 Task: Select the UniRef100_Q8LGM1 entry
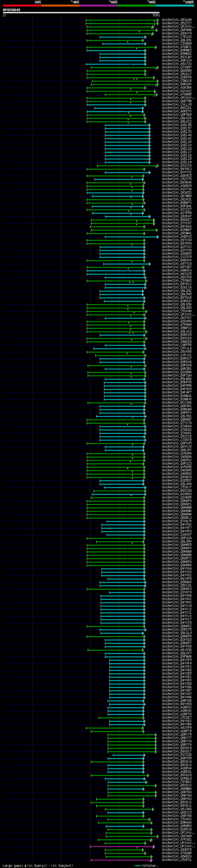pos(177,40)
